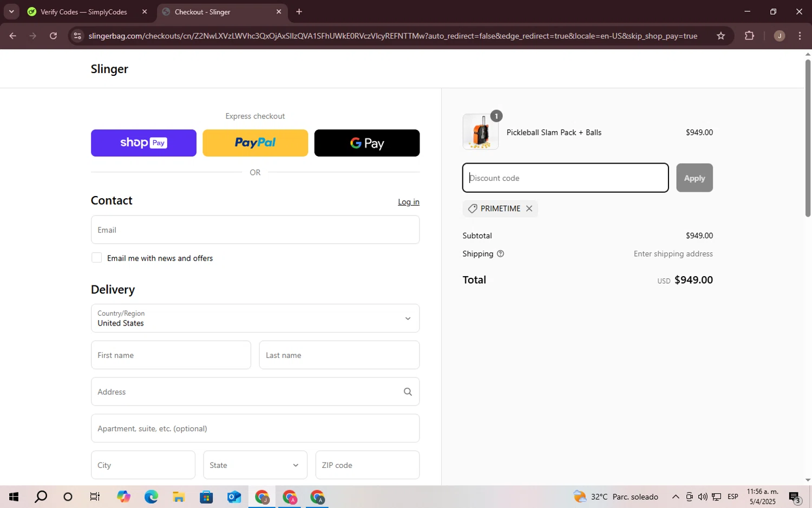812x508 pixels.
Task: Open the browser extensions puzzle icon
Action: 749,36
